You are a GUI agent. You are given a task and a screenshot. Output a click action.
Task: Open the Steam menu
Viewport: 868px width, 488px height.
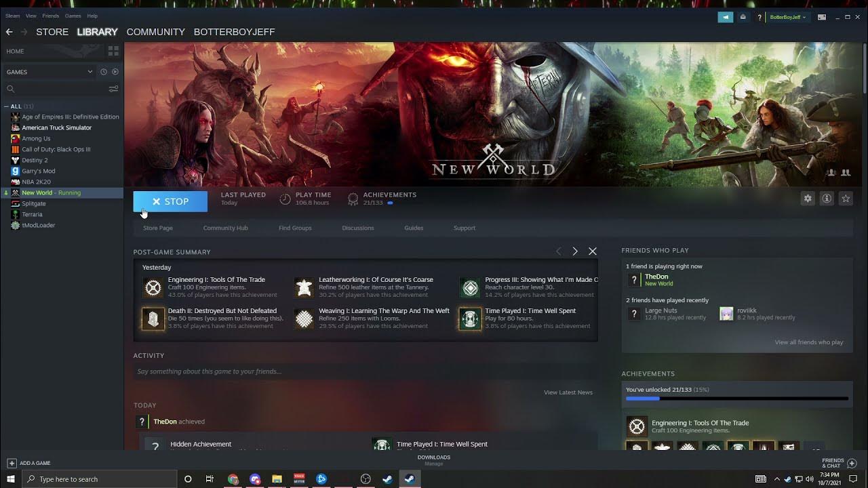(13, 16)
